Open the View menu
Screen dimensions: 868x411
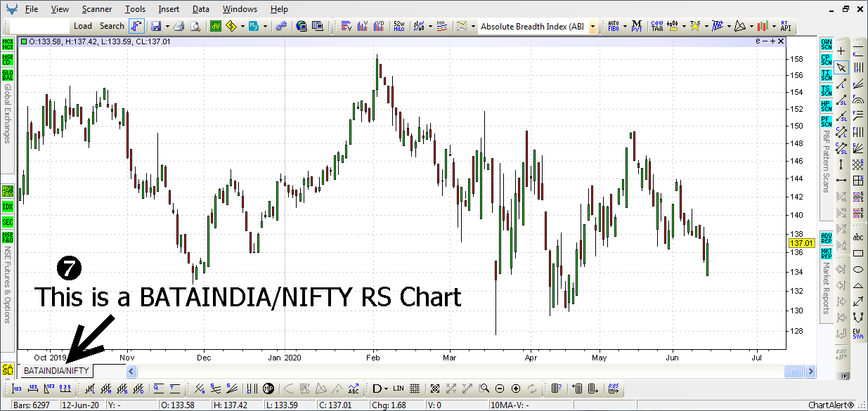(60, 9)
